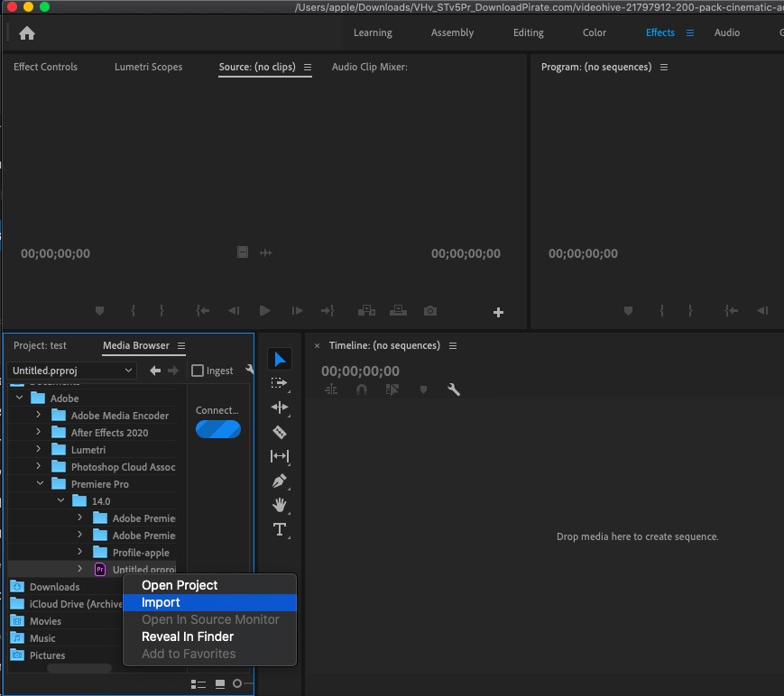
Task: Step back one frame in Source monitor
Action: click(x=234, y=311)
